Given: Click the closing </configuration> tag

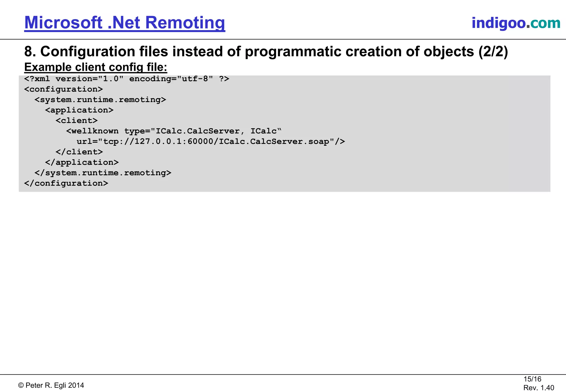Looking at the screenshot, I should tap(66, 184).
